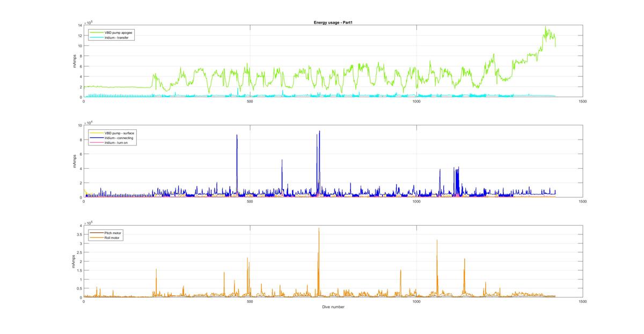Select 'Iridium - transfer' legend entry
Image resolution: width=644 pixels, height=334 pixels.
(x=116, y=38)
